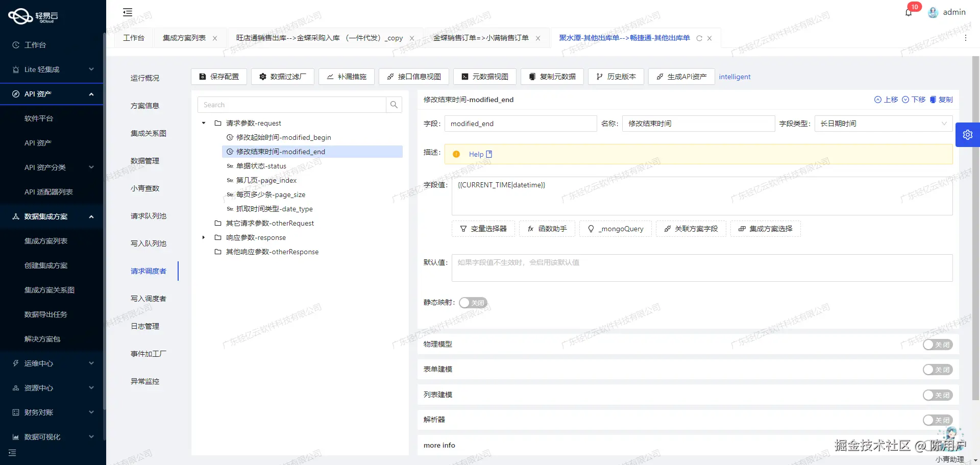Open the 变量选择器 variable selector
This screenshot has height=465, width=980.
click(x=483, y=229)
